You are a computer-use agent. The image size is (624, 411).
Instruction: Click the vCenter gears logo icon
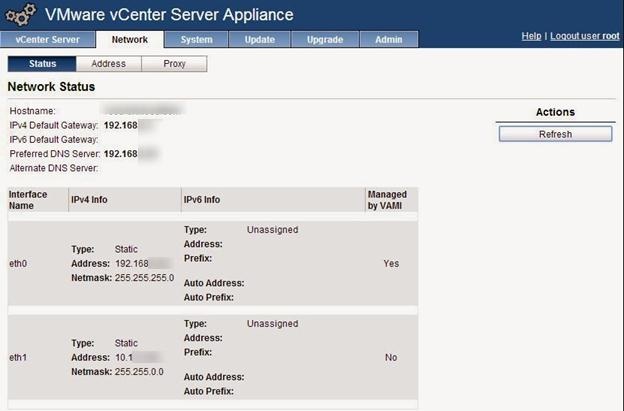coord(20,15)
